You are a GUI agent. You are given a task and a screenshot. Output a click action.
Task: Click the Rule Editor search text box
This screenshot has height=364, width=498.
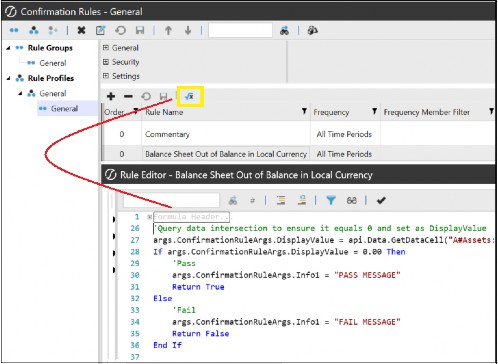[171, 201]
